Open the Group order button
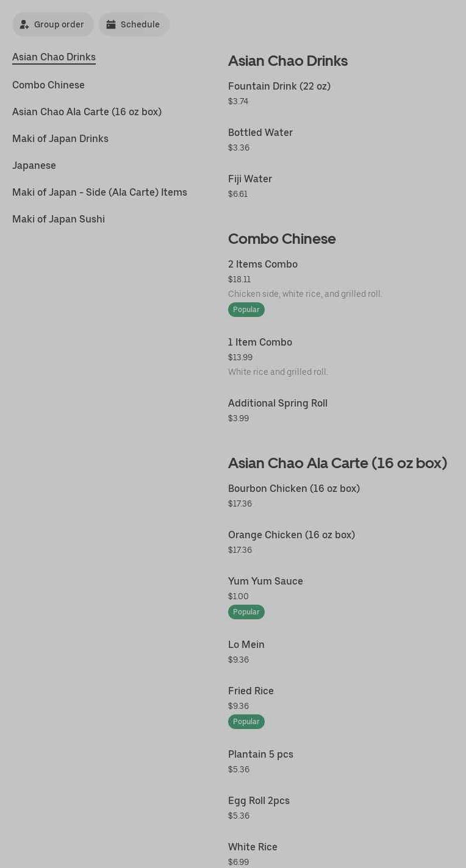This screenshot has width=466, height=868. (x=53, y=24)
